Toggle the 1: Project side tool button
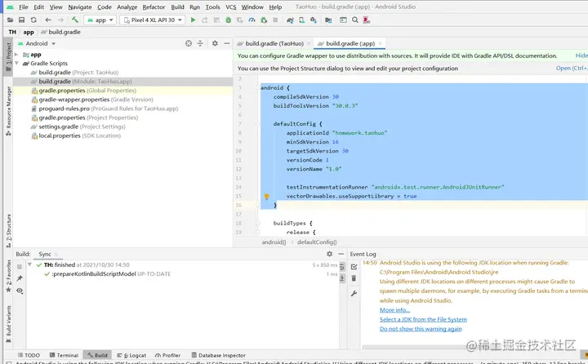The image size is (588, 364). click(x=8, y=56)
